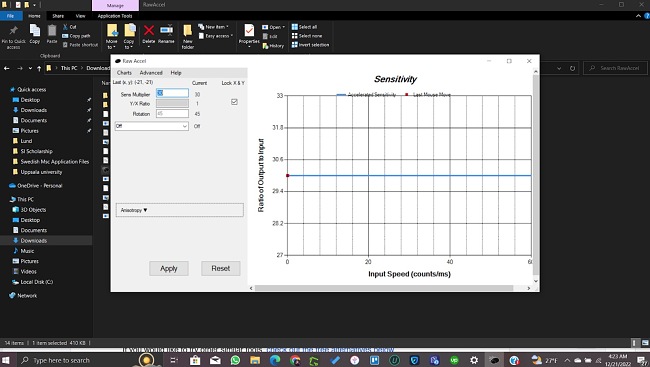Click scroll-right arrow under the chart

click(x=529, y=288)
